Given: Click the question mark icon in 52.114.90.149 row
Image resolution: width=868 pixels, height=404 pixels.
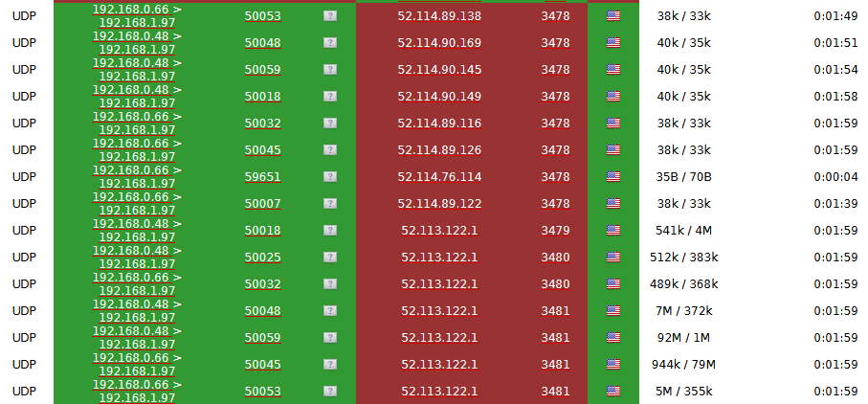Looking at the screenshot, I should pos(330,97).
